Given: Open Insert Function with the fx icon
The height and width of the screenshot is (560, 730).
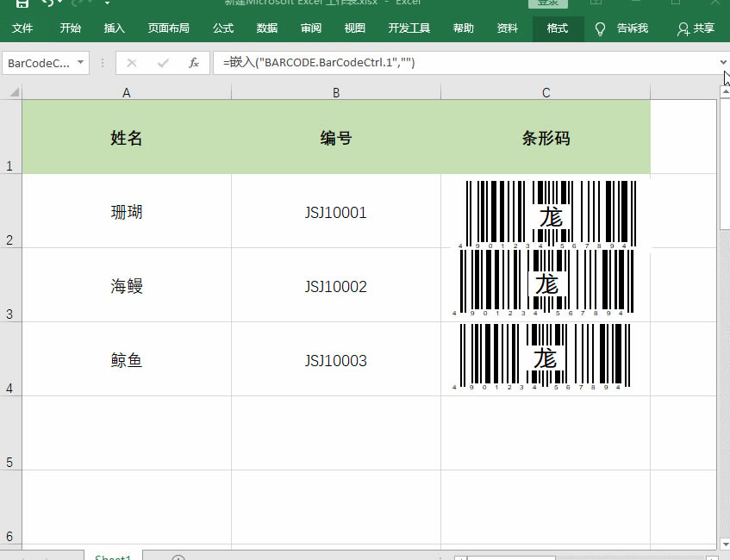Looking at the screenshot, I should click(193, 62).
